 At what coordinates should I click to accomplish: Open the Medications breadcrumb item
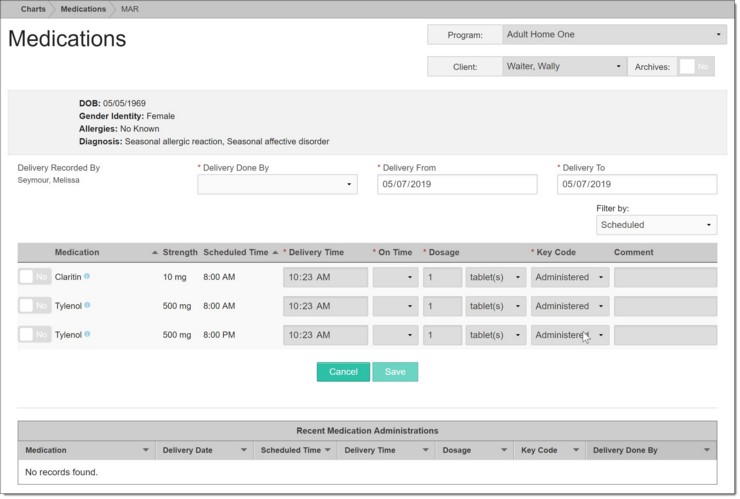tap(83, 9)
